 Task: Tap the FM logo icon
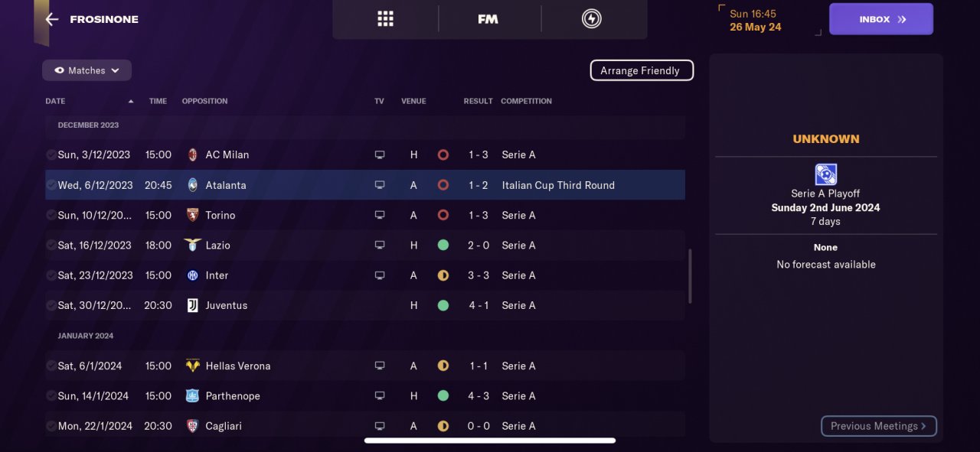pos(488,19)
